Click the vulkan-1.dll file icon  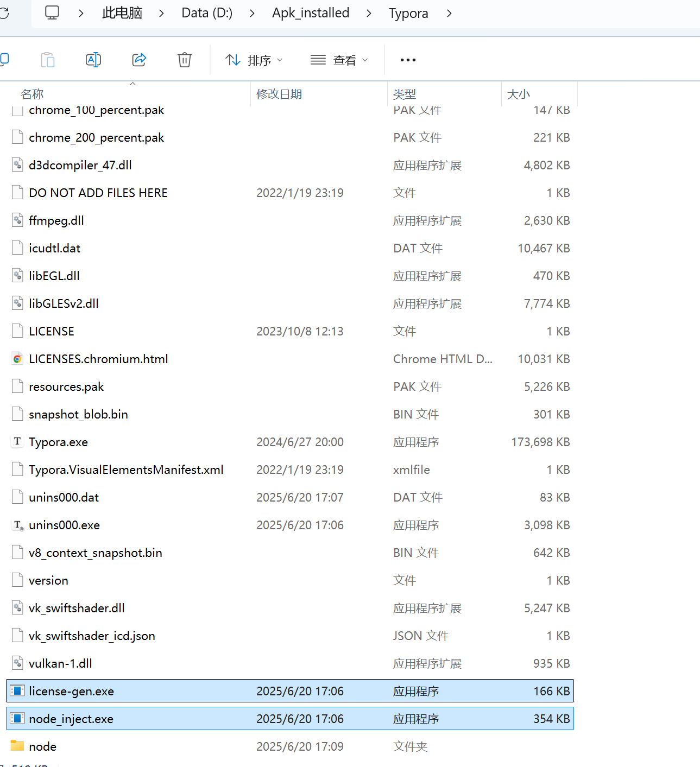[17, 663]
